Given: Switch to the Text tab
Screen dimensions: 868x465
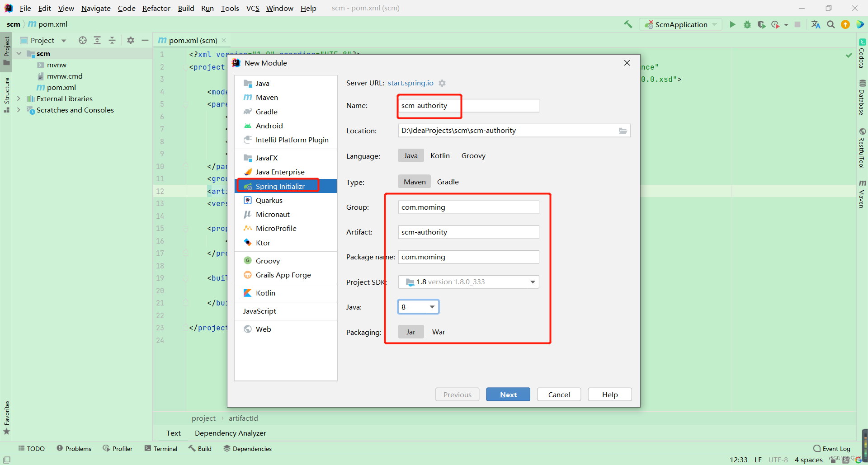Looking at the screenshot, I should 174,433.
